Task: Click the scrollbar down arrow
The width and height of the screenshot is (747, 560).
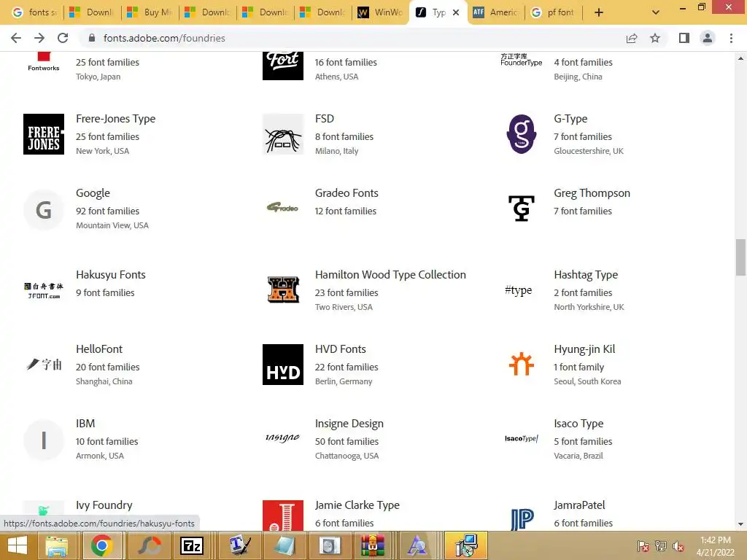Action: [x=740, y=524]
